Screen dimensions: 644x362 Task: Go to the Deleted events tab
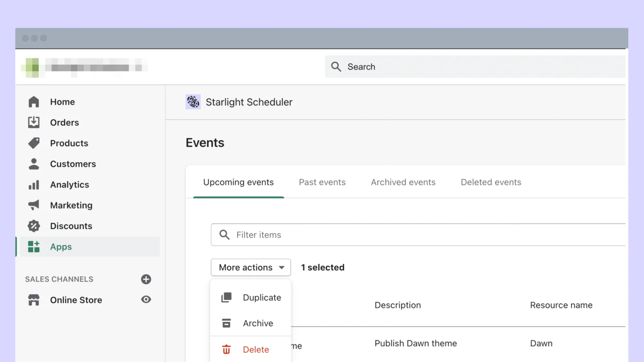491,183
